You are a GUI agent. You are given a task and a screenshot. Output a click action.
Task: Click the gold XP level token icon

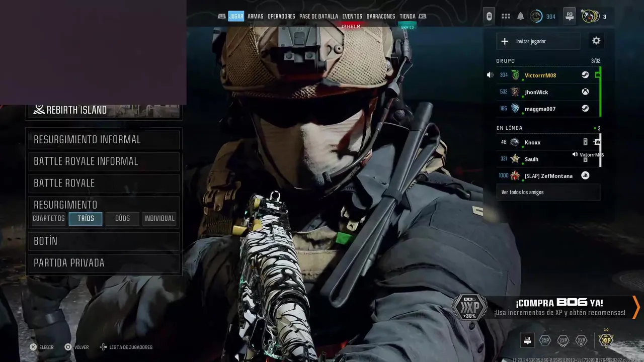pyautogui.click(x=606, y=340)
